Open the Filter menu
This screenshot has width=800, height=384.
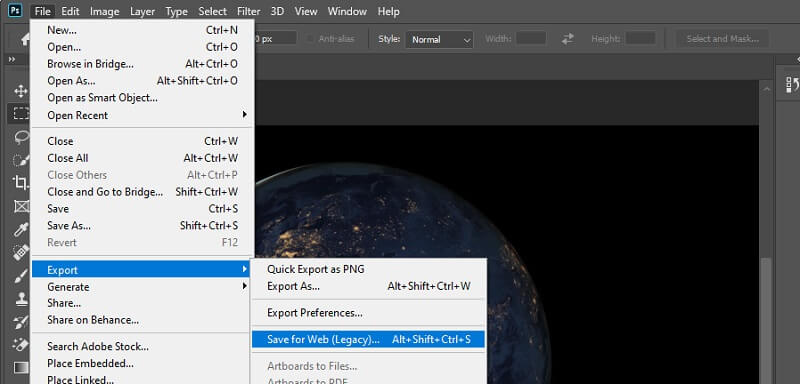[248, 11]
